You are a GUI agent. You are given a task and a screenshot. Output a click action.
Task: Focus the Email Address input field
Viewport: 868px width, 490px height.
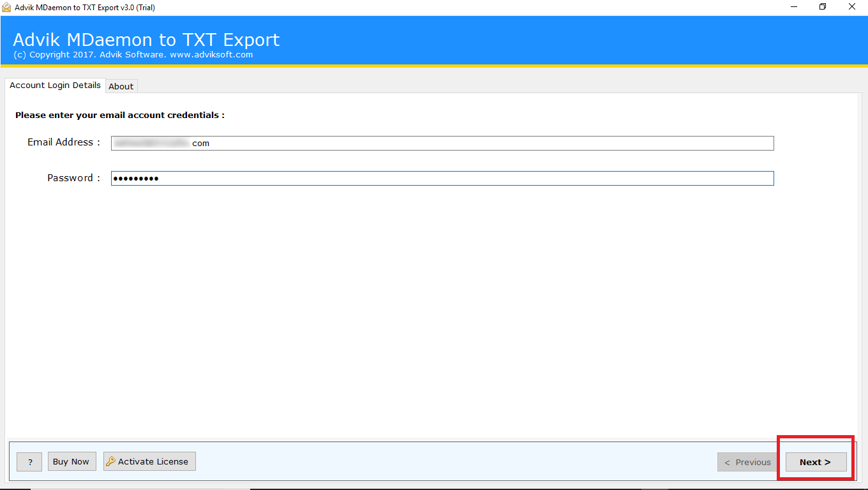pyautogui.click(x=442, y=143)
